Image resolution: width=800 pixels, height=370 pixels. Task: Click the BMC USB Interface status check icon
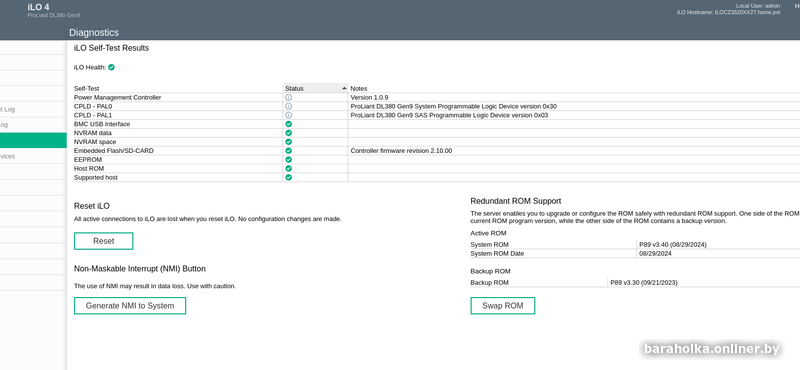pos(288,124)
